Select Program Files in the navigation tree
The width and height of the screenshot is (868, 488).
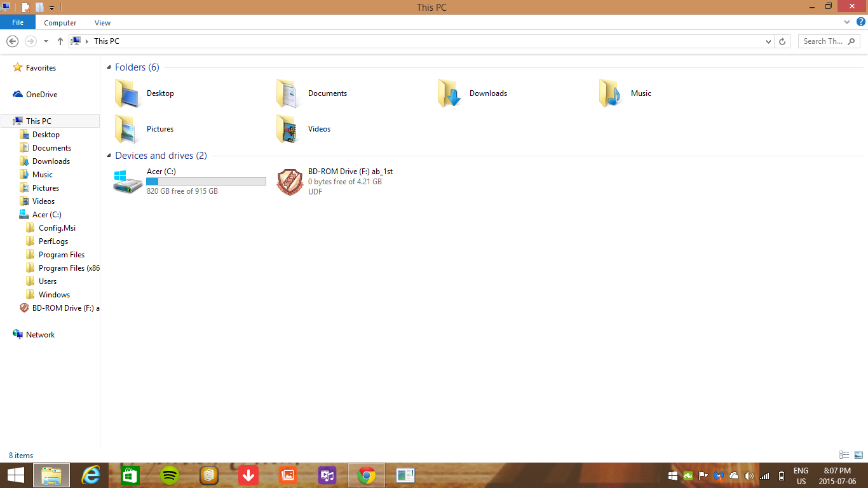(61, 255)
